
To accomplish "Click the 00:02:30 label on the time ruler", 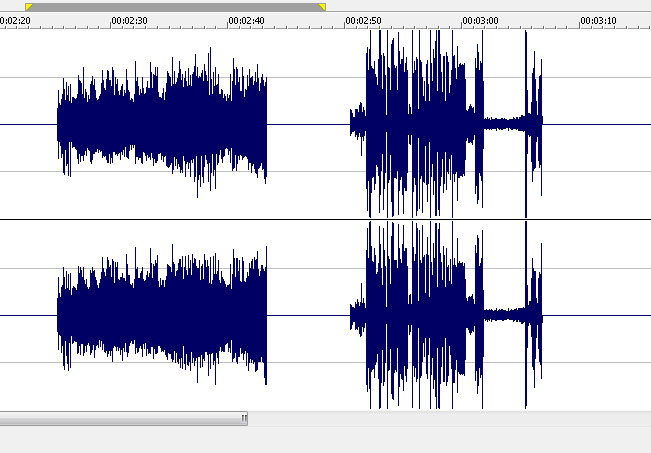I will click(130, 21).
